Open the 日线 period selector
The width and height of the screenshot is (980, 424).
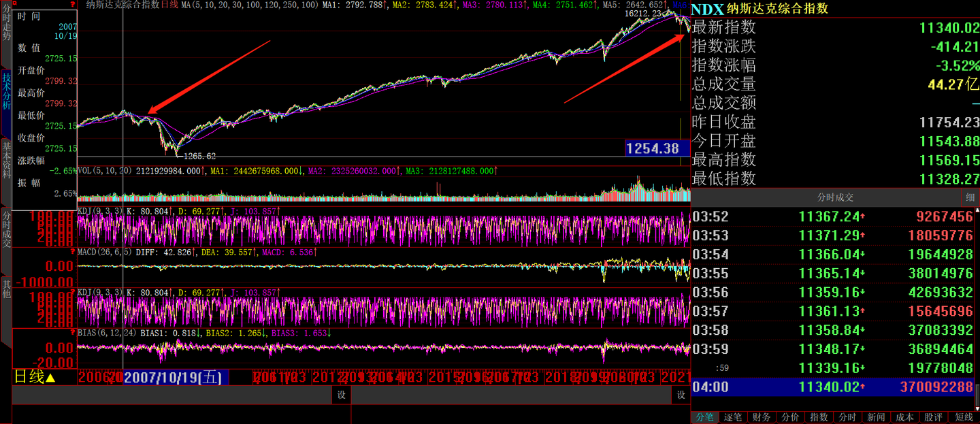pyautogui.click(x=35, y=376)
